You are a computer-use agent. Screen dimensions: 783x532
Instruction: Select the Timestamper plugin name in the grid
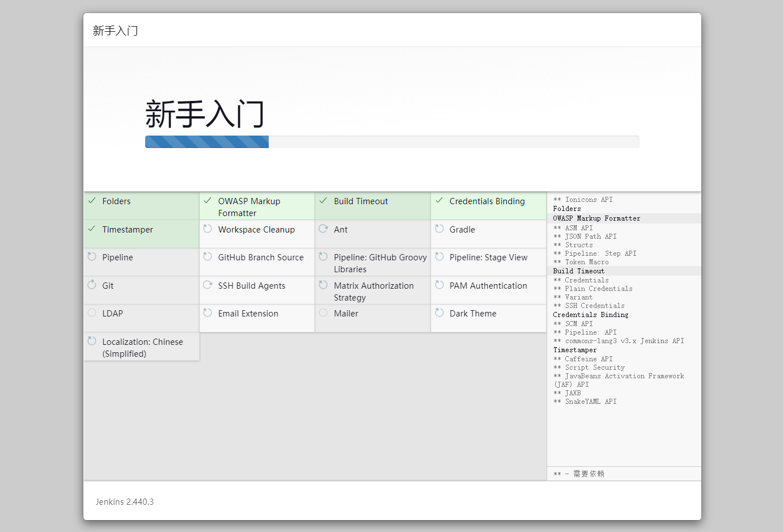pyautogui.click(x=128, y=230)
